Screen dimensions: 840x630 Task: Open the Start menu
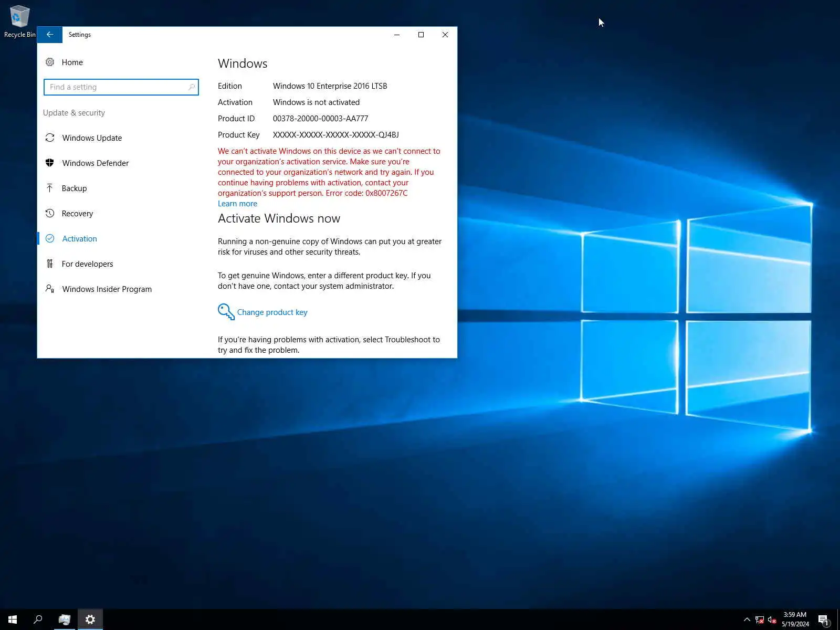[x=13, y=619]
